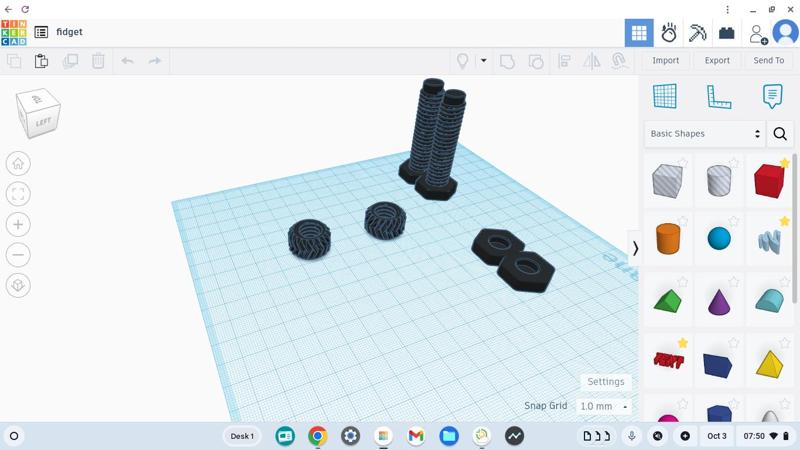Toggle the perspective view cube icon
This screenshot has height=450, width=800.
[18, 285]
